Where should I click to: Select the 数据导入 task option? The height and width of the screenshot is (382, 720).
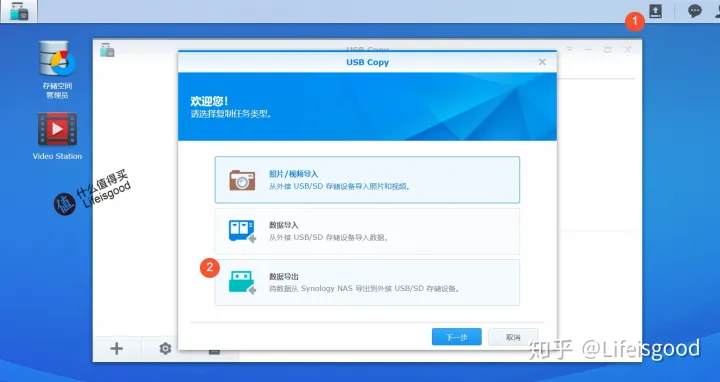pyautogui.click(x=367, y=231)
